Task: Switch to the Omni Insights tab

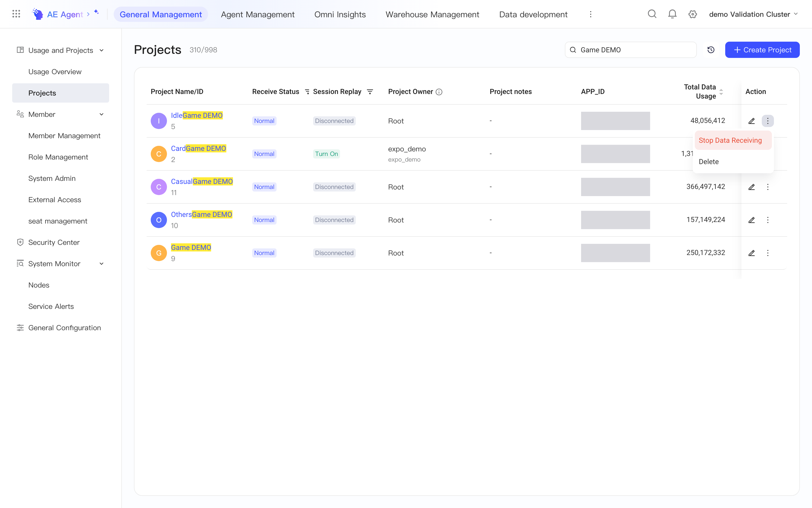Action: click(340, 14)
